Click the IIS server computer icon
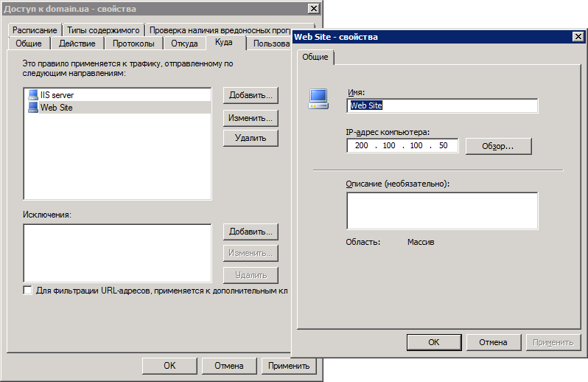The width and height of the screenshot is (588, 382). coord(32,95)
